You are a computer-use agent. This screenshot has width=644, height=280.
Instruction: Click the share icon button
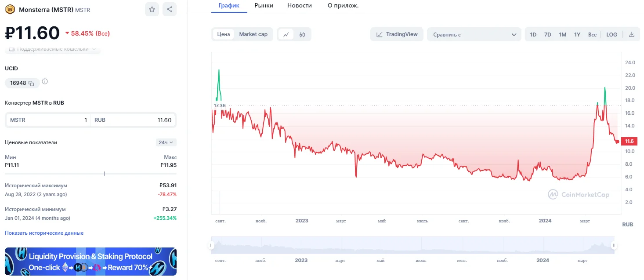point(170,9)
